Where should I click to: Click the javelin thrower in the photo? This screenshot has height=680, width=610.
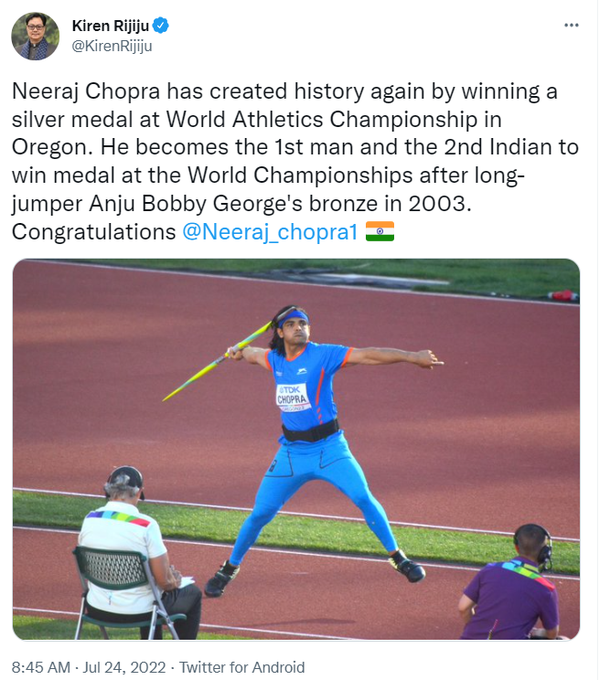(320, 440)
